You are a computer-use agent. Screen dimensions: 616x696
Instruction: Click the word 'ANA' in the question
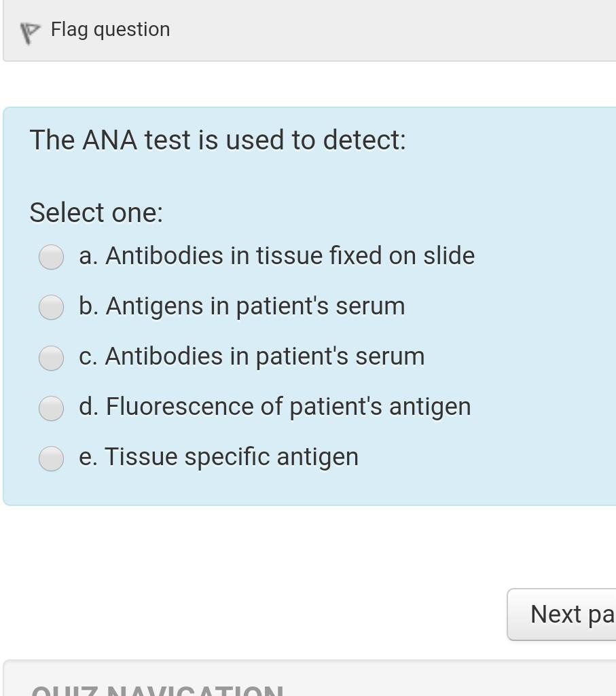point(110,140)
